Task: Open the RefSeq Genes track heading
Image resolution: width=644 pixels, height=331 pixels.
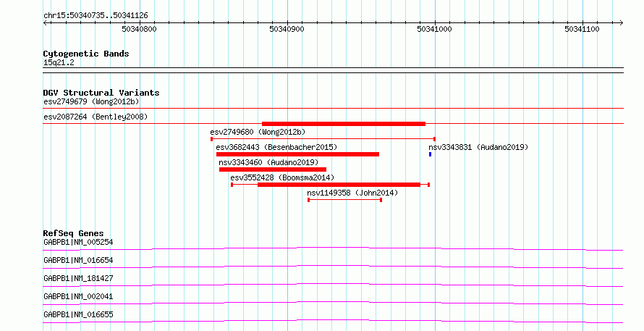Action: (74, 233)
